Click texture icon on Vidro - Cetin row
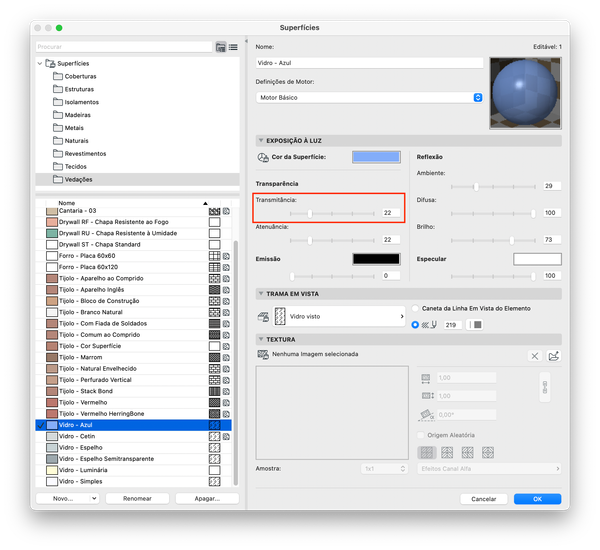The height and width of the screenshot is (550, 600). (226, 437)
